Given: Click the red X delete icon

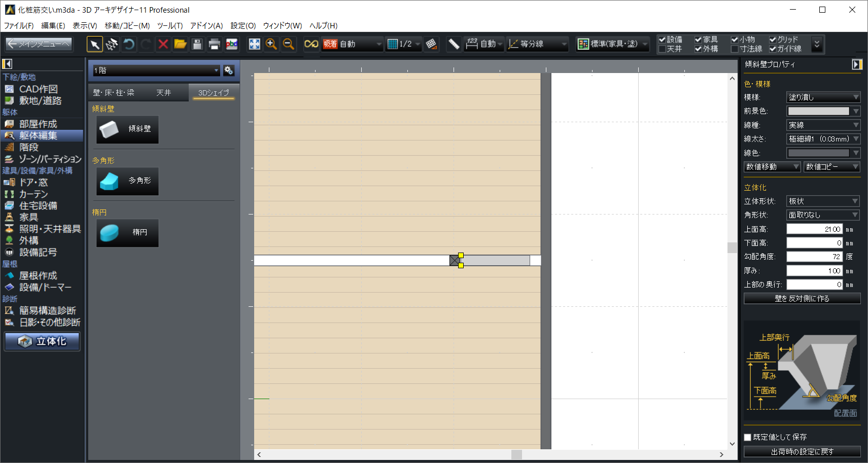Looking at the screenshot, I should tap(163, 45).
